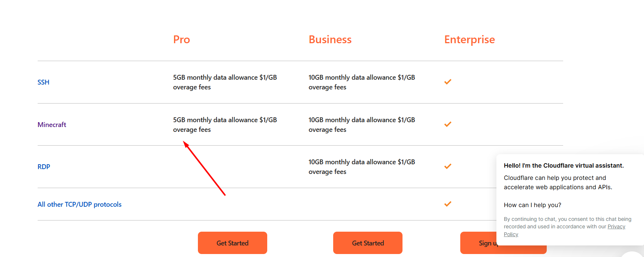Open the SSH feature link
This screenshot has height=257, width=644.
pos(43,82)
